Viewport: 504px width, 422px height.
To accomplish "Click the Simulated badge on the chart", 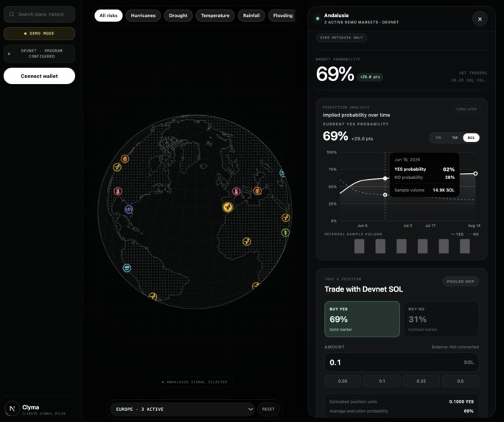I will point(466,109).
